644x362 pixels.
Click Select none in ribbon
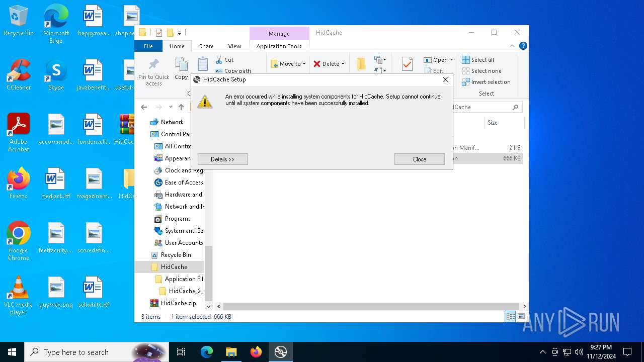[x=481, y=71]
